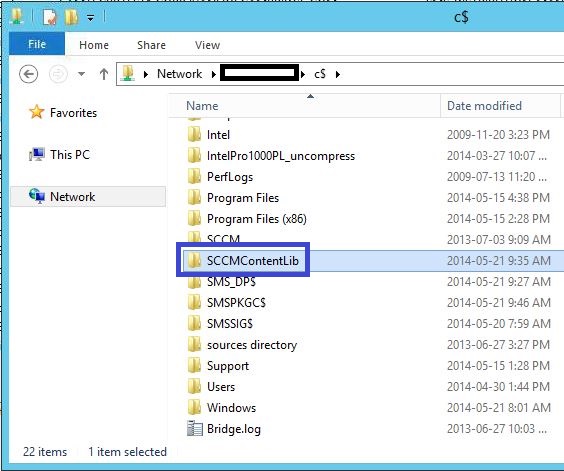
Task: Click date 2013-06-27 3:27 PM of sources directory
Action: tap(498, 345)
